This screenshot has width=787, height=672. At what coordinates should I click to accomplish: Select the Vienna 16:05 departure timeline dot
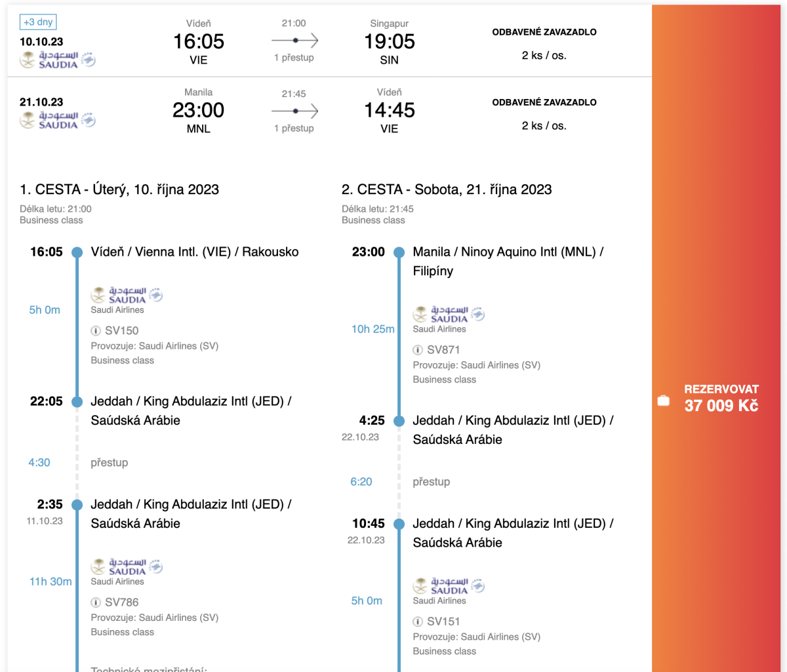click(77, 252)
